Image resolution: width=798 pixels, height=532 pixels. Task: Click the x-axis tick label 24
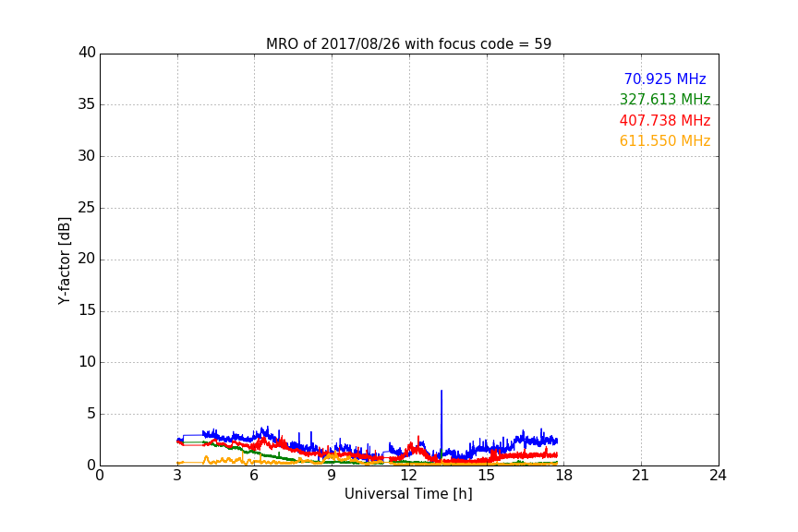click(x=718, y=476)
